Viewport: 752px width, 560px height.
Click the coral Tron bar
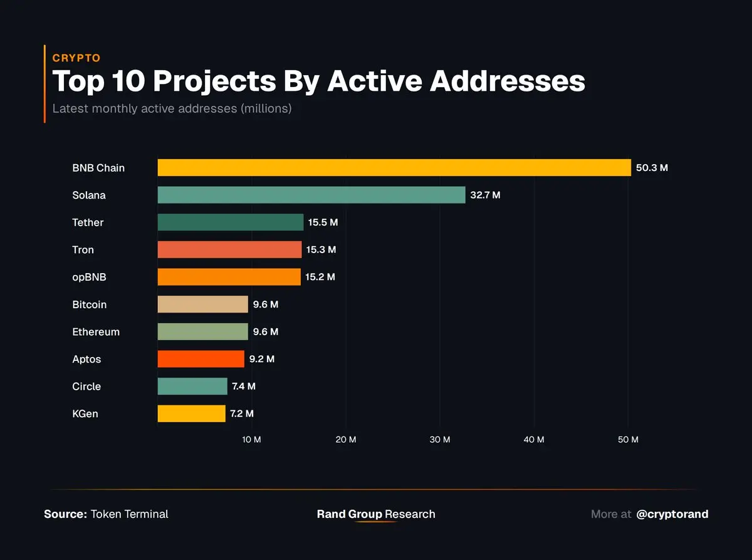coord(229,249)
